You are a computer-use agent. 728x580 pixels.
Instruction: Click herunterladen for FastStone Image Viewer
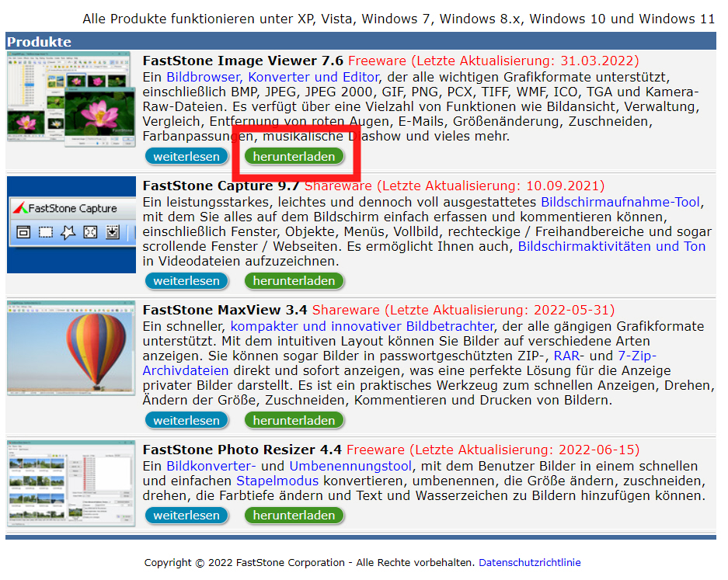click(x=294, y=157)
